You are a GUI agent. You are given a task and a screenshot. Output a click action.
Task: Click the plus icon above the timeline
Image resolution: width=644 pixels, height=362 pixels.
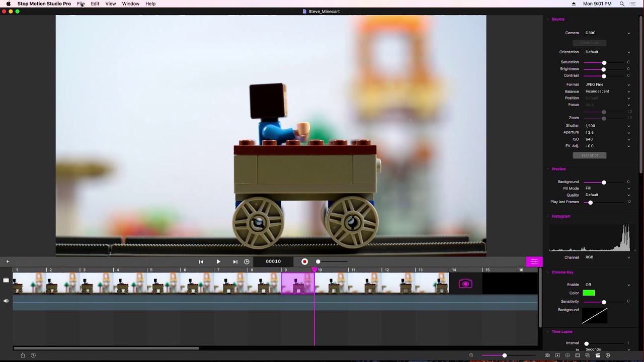[8, 261]
